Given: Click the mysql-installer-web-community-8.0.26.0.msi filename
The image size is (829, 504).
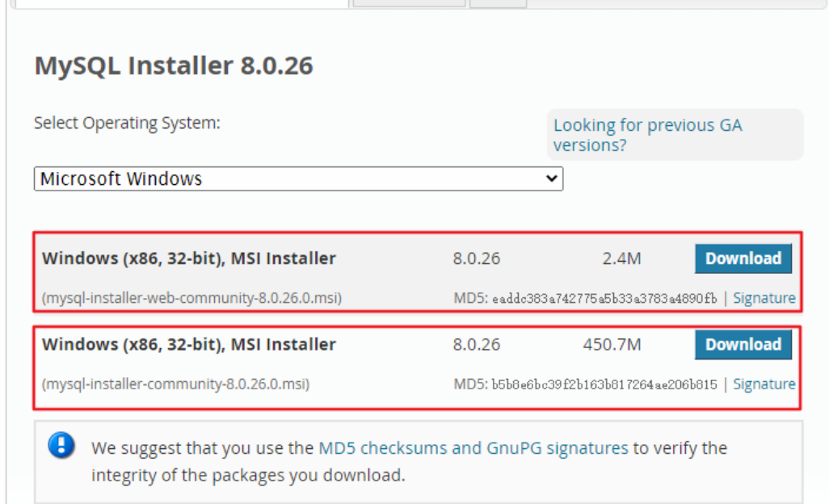Looking at the screenshot, I should 192,298.
